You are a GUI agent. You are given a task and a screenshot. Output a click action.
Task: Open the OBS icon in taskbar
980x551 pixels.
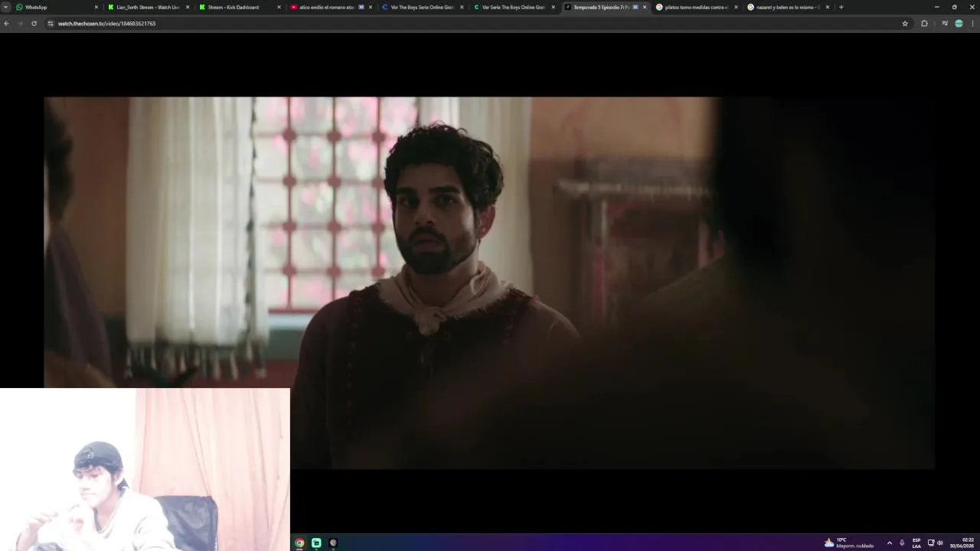pos(333,543)
